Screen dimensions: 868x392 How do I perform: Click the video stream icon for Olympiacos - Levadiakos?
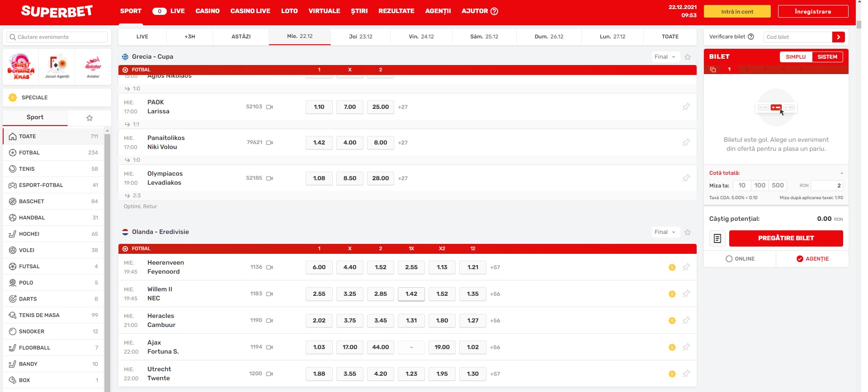pos(269,178)
